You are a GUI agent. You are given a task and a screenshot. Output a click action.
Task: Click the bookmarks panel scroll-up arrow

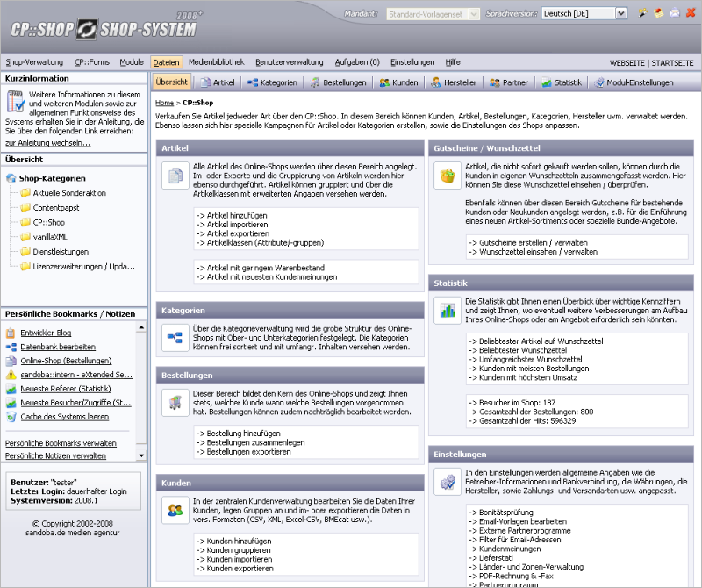point(141,327)
